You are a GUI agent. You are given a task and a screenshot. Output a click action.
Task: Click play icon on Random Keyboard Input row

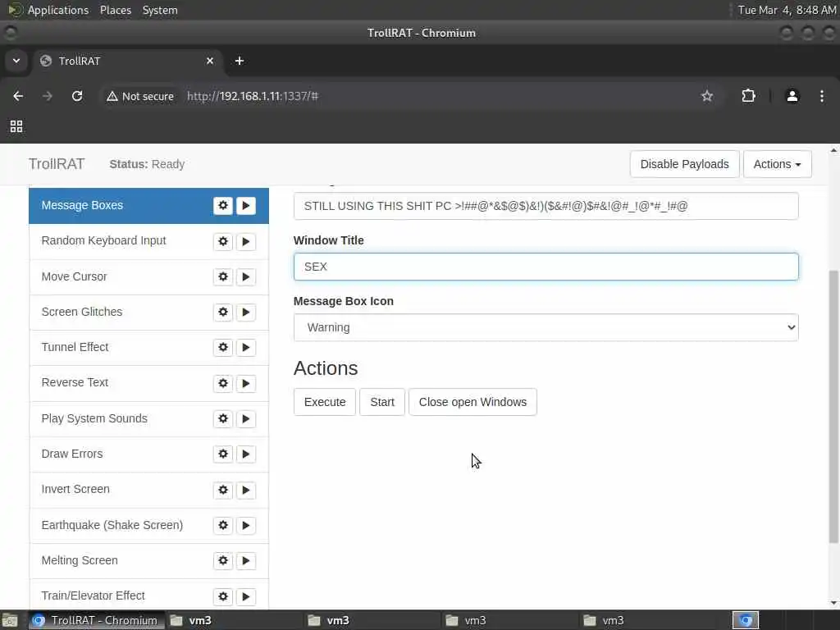pyautogui.click(x=246, y=242)
